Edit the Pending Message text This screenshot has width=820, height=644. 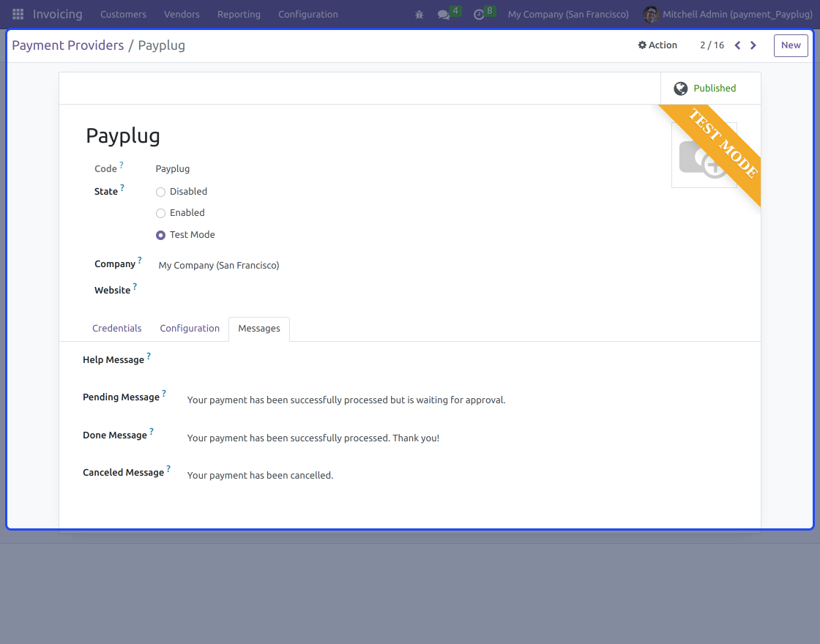[346, 400]
